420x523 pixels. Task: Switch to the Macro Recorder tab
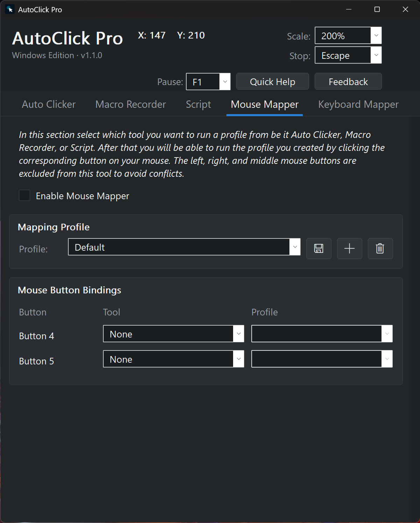click(131, 104)
